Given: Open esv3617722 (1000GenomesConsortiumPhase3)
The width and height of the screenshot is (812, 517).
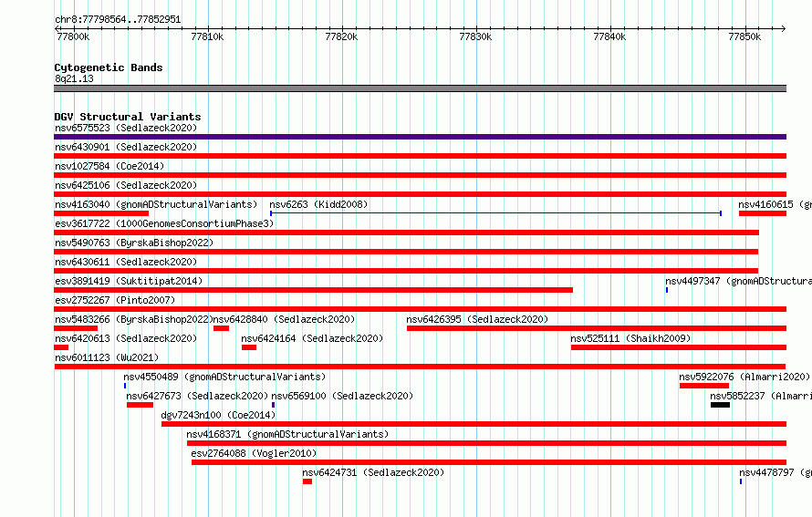Looking at the screenshot, I should point(164,223).
